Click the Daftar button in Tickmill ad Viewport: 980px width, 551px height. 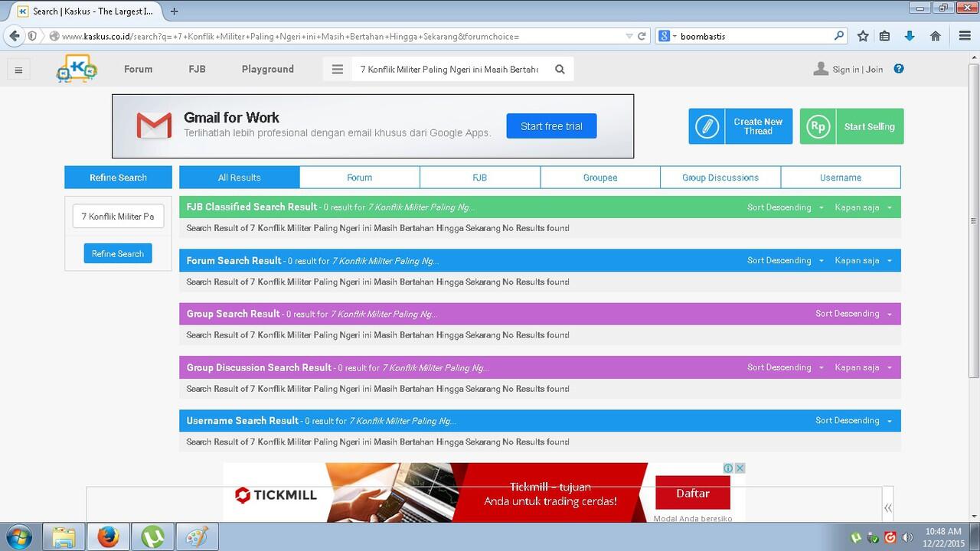point(693,494)
